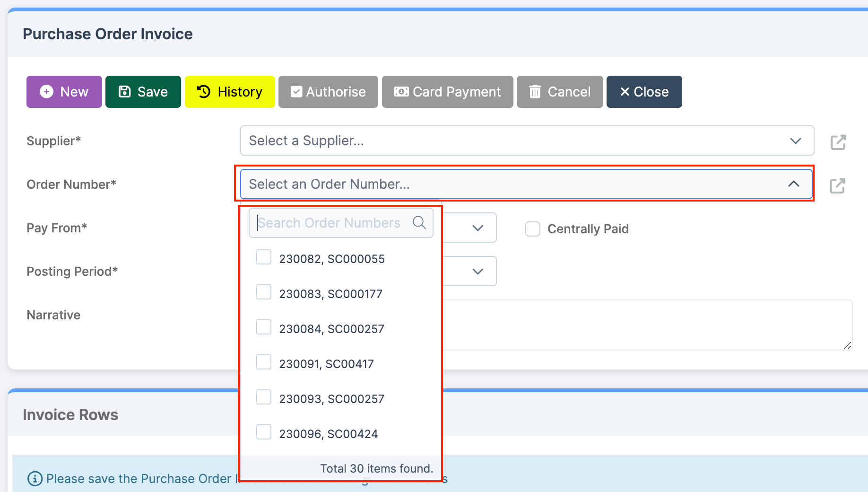Click the info icon in the save notice

coord(35,479)
